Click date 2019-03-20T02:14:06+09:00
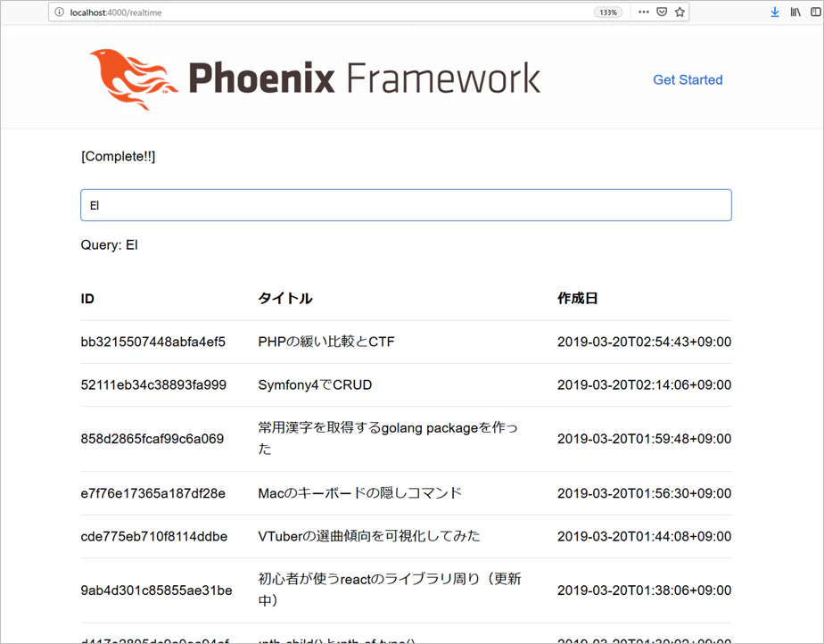The image size is (824, 644). [x=644, y=384]
